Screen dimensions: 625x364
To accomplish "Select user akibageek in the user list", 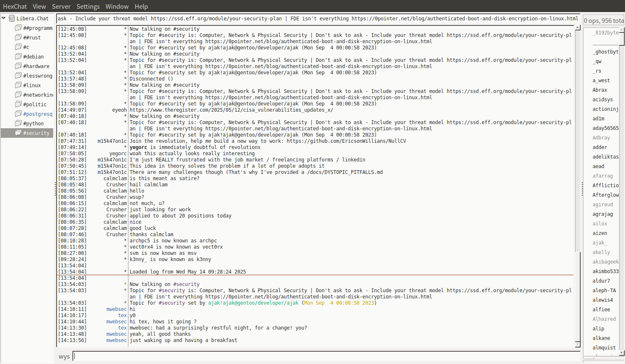I will pos(605,262).
